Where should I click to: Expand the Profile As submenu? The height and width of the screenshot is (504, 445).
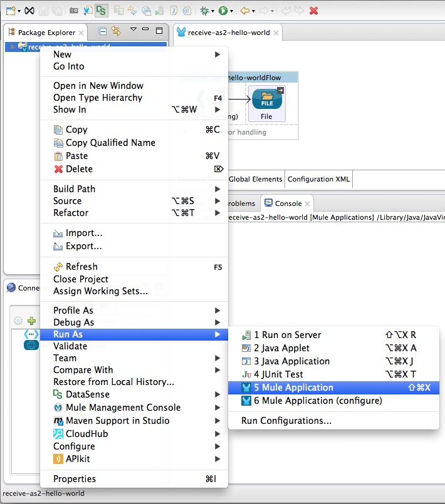pyautogui.click(x=134, y=310)
